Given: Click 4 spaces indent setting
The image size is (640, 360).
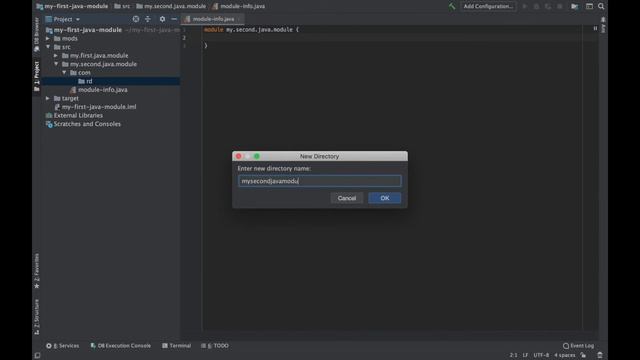Looking at the screenshot, I should [x=565, y=355].
